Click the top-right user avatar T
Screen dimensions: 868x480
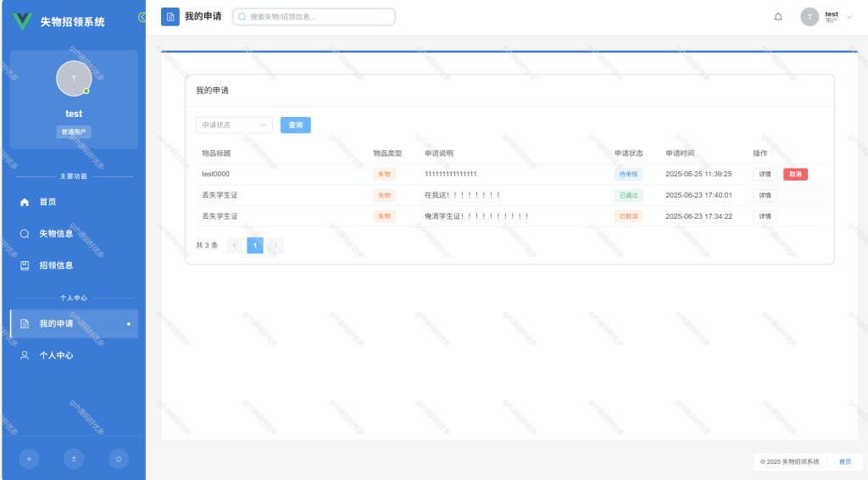click(810, 17)
